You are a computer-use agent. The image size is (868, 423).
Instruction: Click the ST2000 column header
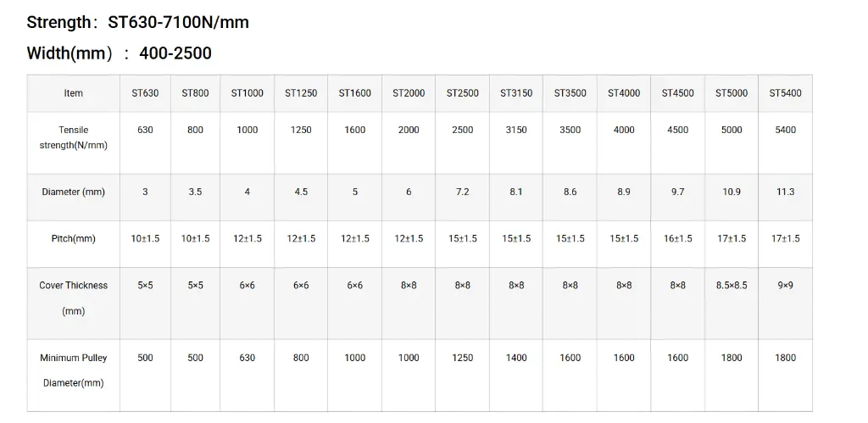tap(409, 93)
